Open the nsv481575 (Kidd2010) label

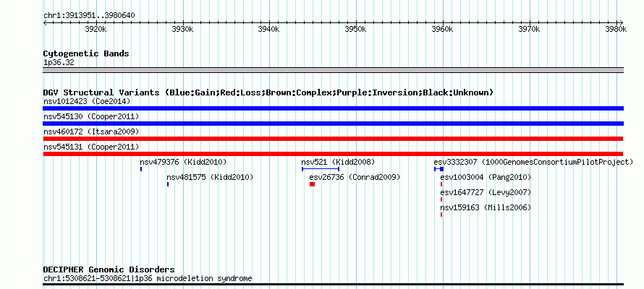click(210, 177)
